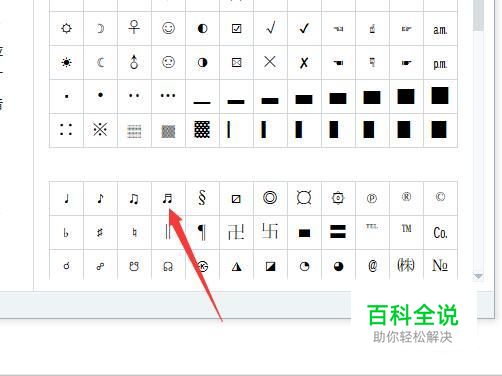
Task: Insert the (株) company symbol
Action: 406,266
